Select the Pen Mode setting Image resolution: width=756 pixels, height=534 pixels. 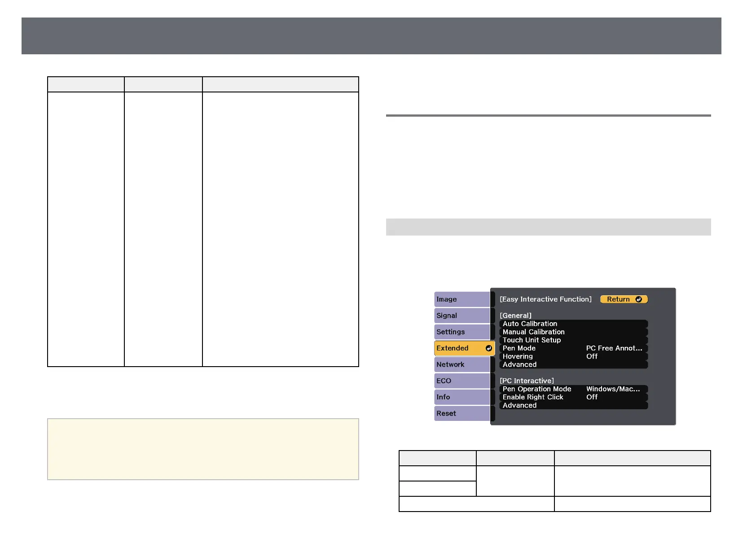(573, 348)
